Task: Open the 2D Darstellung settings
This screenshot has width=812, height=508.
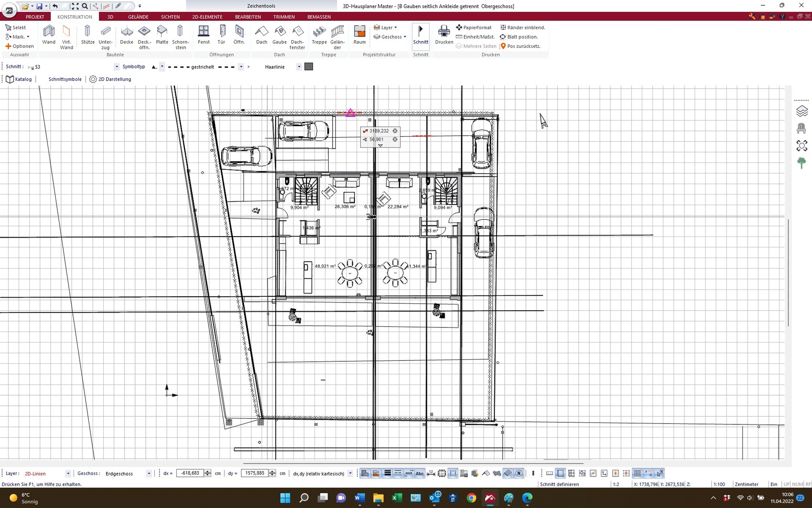Action: [x=110, y=79]
